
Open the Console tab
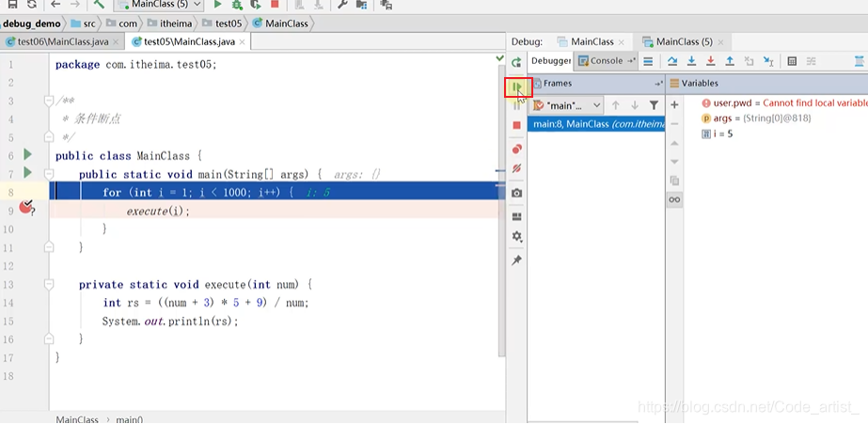[x=606, y=61]
